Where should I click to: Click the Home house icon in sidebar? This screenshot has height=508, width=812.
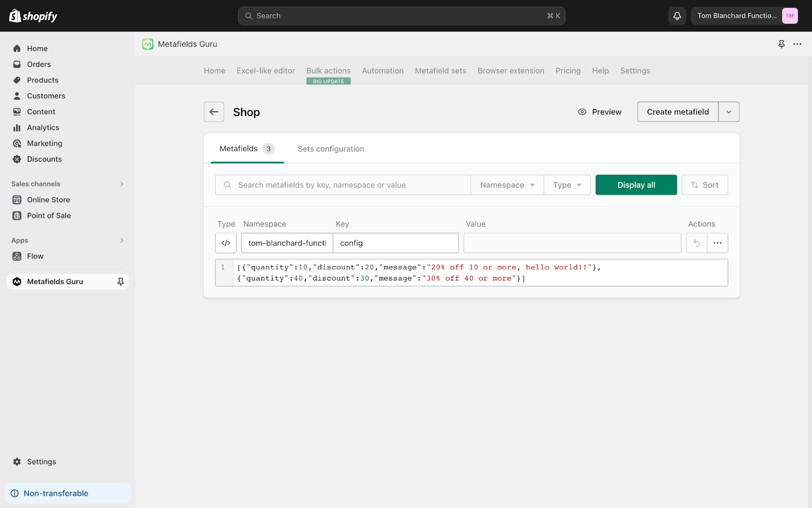17,48
